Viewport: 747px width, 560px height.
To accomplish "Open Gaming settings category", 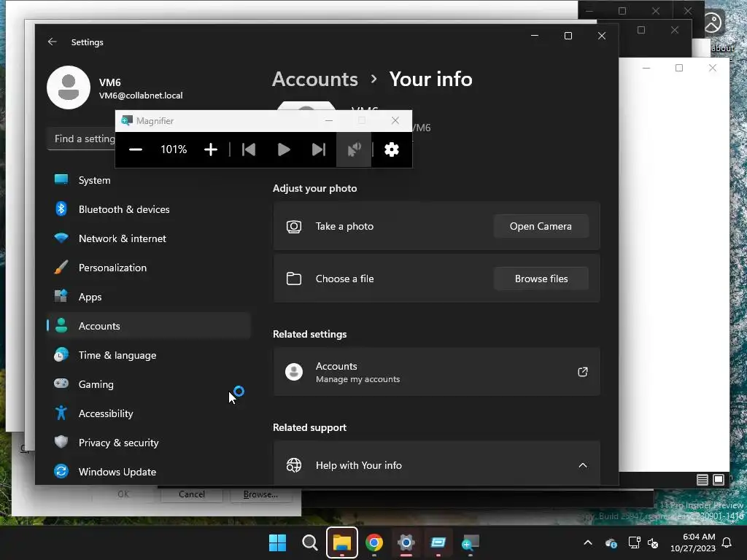I will [x=149, y=384].
